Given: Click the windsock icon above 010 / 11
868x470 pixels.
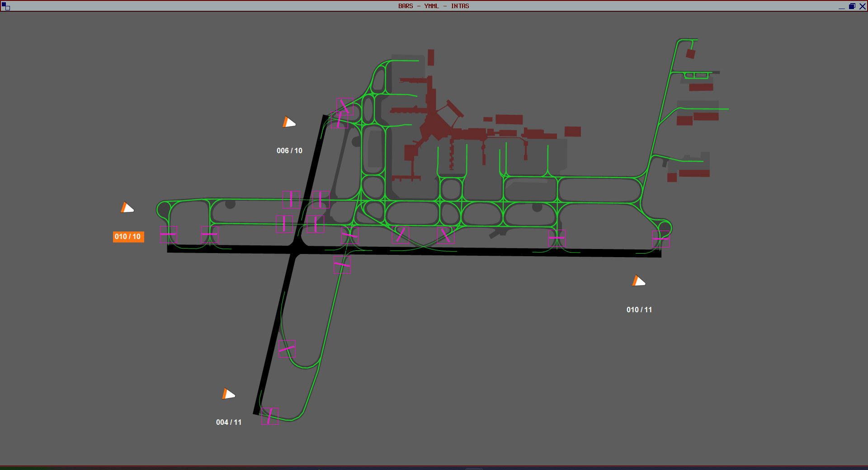Looking at the screenshot, I should [x=638, y=281].
